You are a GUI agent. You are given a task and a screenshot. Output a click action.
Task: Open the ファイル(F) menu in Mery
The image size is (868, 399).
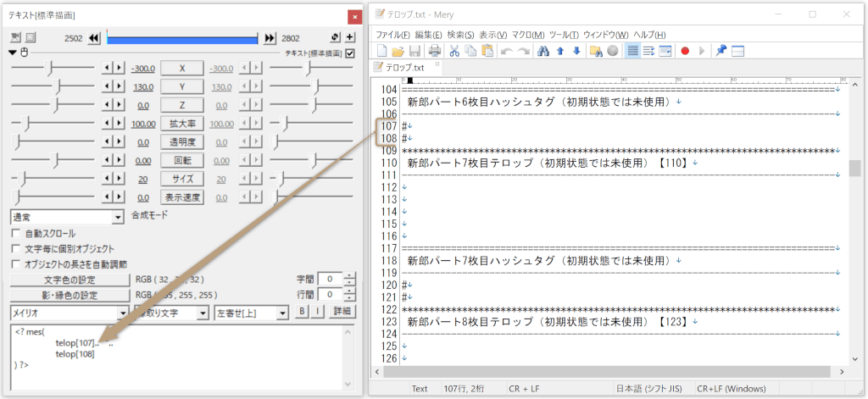click(x=393, y=35)
